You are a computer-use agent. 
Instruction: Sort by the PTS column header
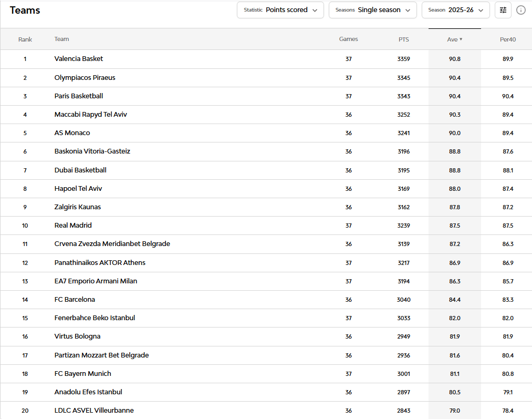point(404,39)
